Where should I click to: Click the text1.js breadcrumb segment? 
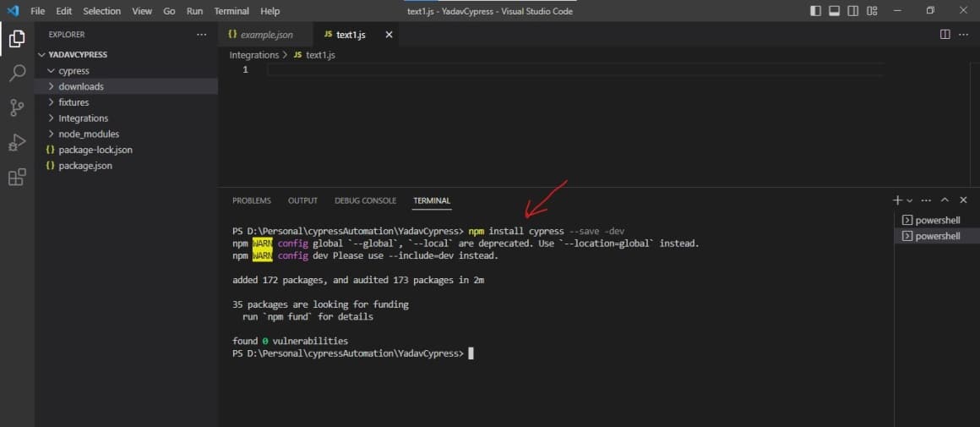tap(321, 55)
